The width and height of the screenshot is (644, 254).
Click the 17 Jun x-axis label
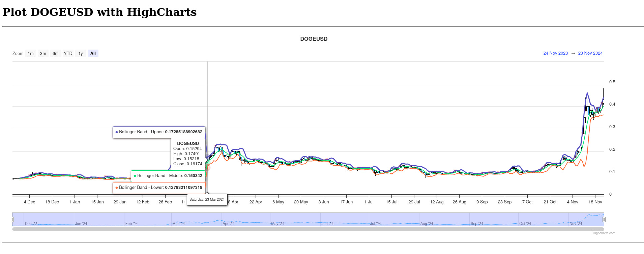(346, 202)
